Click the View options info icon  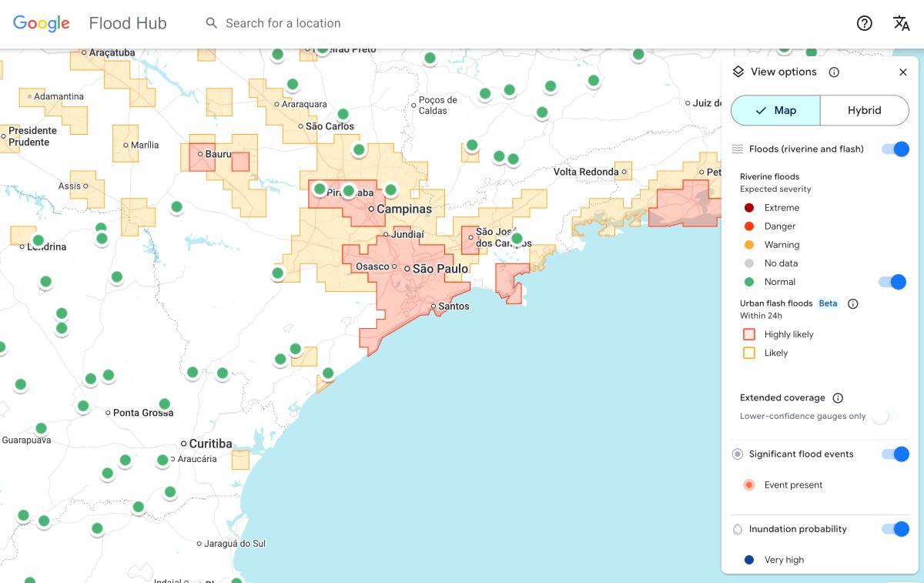point(834,72)
